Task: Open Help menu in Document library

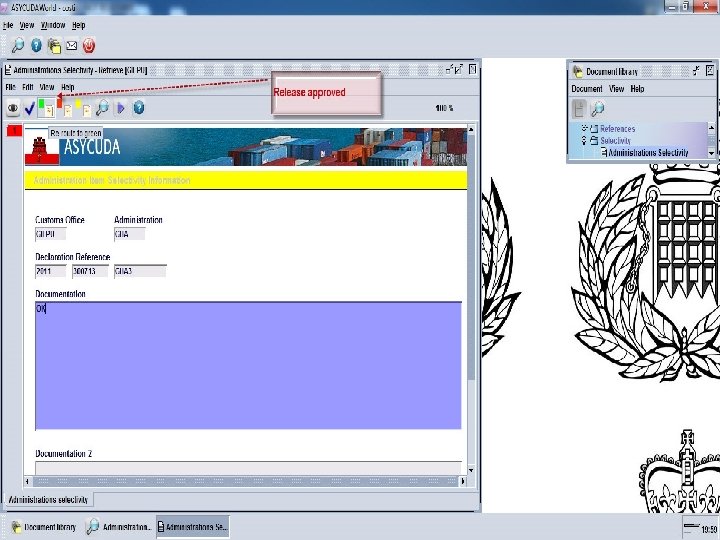Action: [637, 89]
